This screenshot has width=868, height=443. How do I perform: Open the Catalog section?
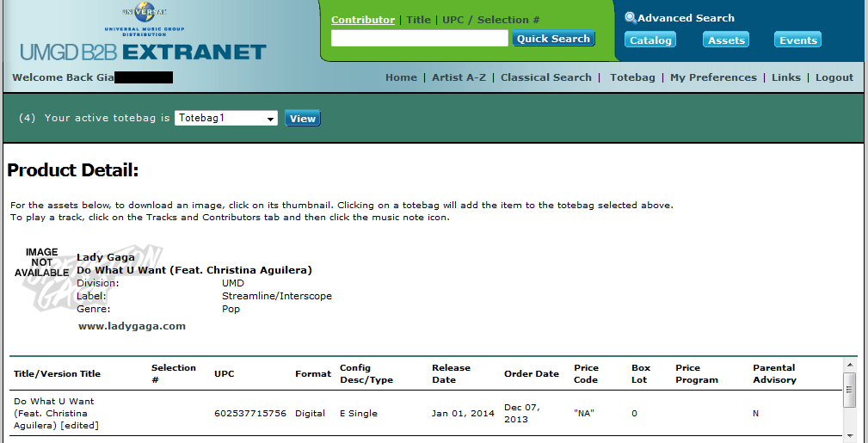tap(650, 40)
